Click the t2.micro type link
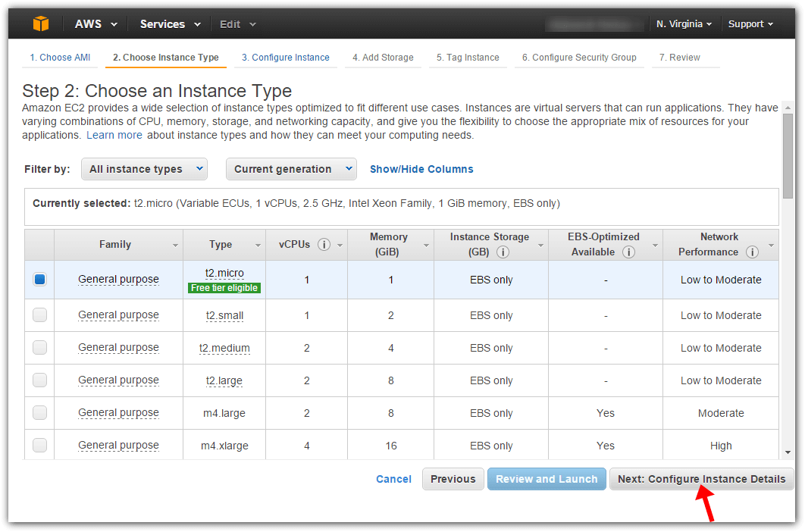The height and width of the screenshot is (532, 805). [224, 273]
